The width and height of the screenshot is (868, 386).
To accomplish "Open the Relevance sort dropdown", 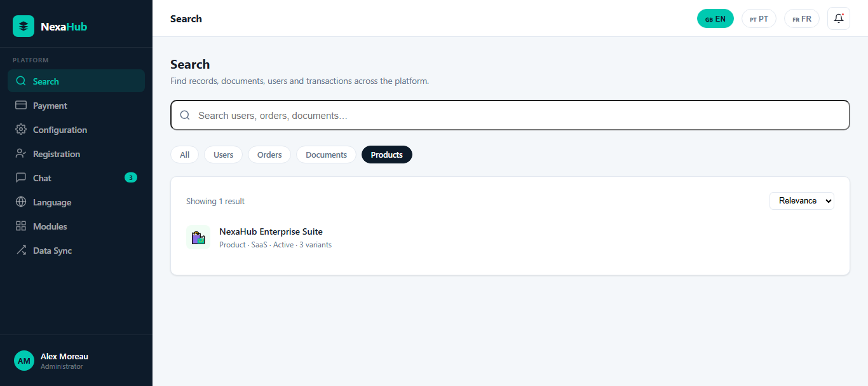I will click(x=802, y=201).
